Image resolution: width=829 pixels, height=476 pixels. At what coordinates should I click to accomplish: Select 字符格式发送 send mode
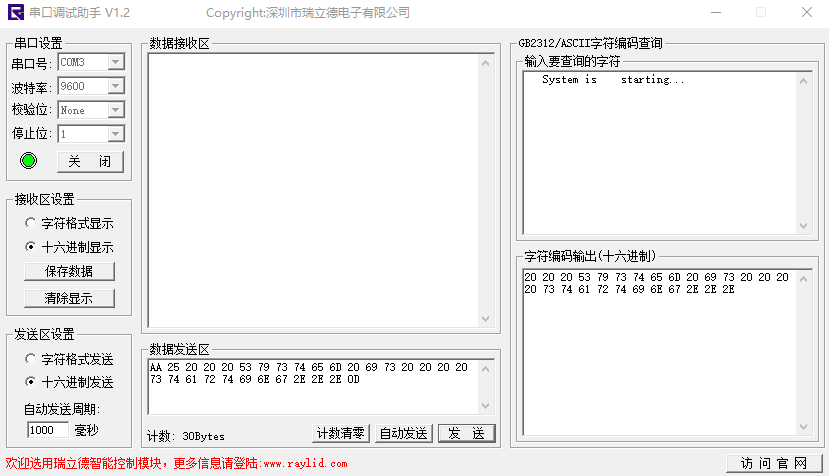(31, 359)
